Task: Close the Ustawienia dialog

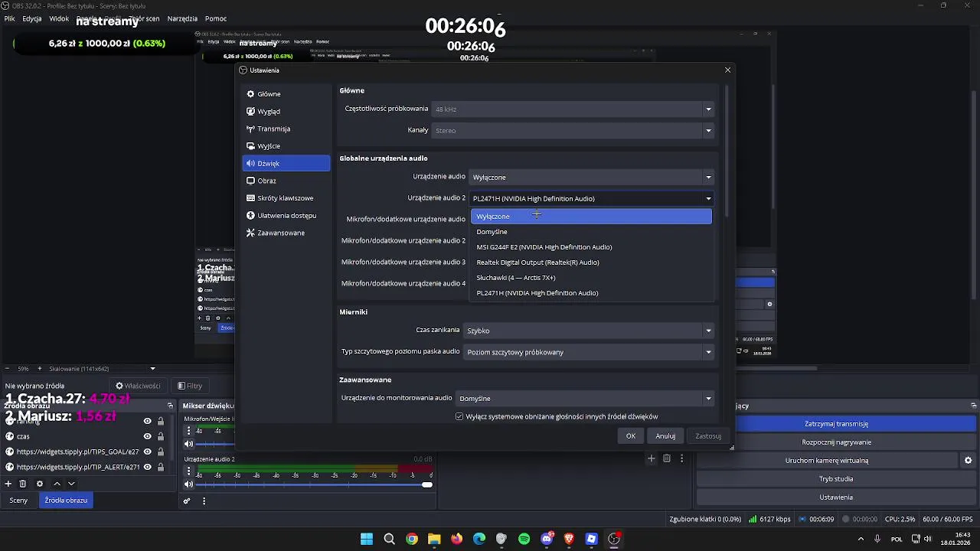Action: (x=727, y=70)
